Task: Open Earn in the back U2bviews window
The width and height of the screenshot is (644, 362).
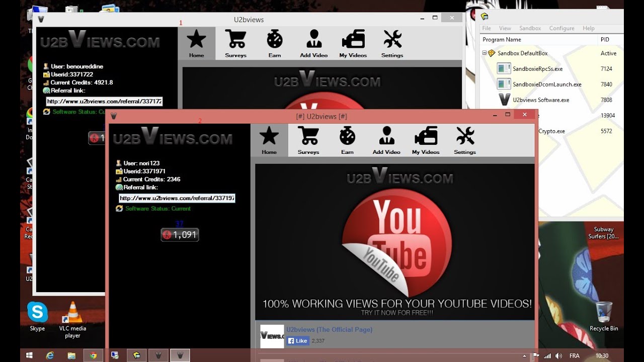Action: [275, 44]
